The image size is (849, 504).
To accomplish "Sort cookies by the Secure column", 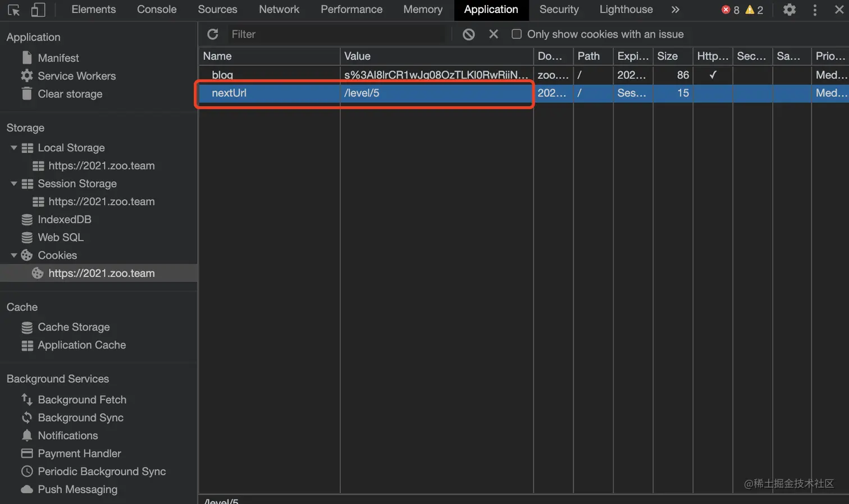I will coord(752,56).
